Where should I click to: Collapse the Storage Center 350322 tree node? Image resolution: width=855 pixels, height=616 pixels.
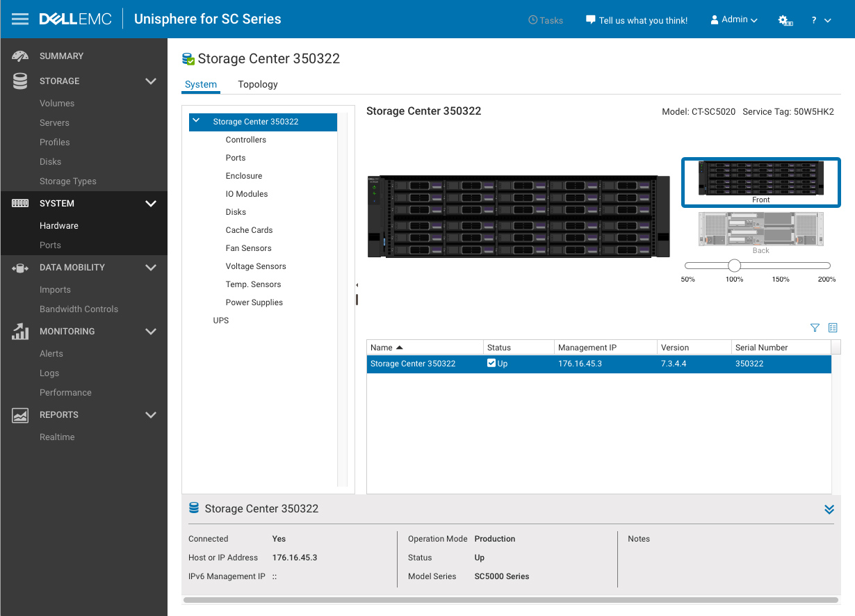point(196,121)
